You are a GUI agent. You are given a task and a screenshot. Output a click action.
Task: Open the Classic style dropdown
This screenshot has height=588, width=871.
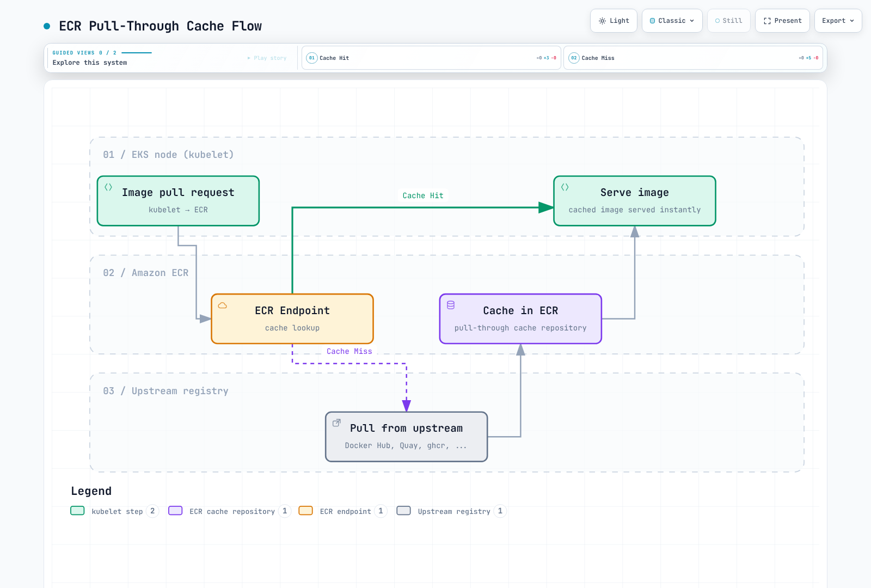click(672, 21)
